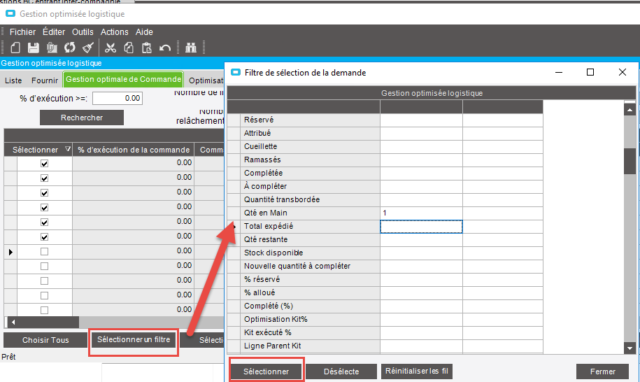The image size is (640, 382).
Task: Click the À compléter filter row label
Action: point(265,187)
